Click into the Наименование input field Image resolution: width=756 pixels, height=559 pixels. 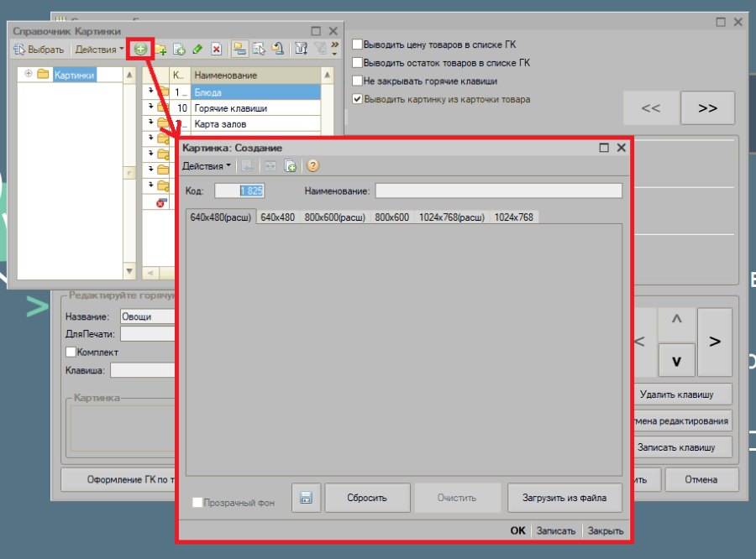tap(498, 191)
